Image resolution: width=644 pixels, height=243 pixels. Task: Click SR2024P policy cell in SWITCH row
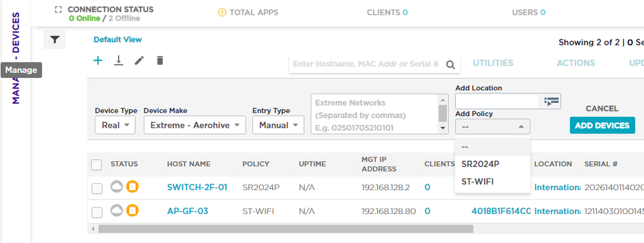click(261, 188)
